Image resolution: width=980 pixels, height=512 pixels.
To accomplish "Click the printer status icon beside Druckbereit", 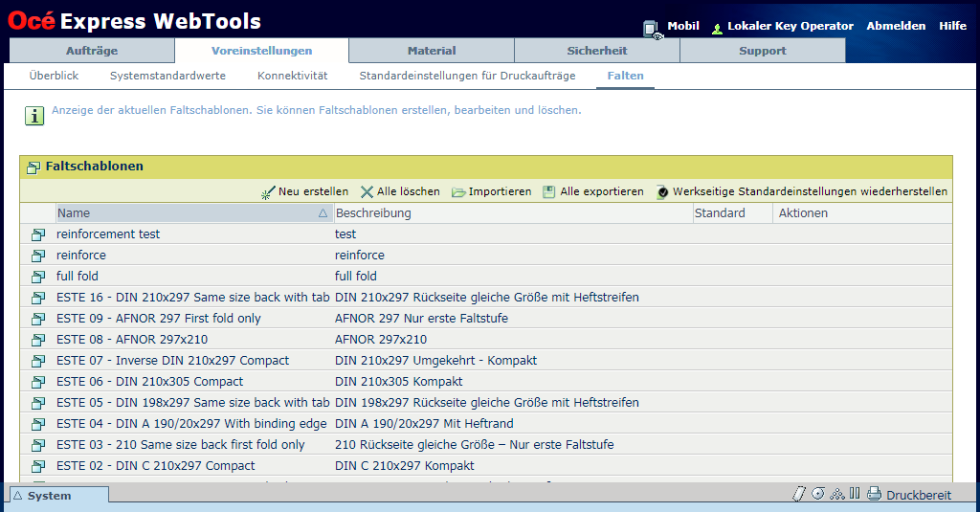I will (873, 494).
